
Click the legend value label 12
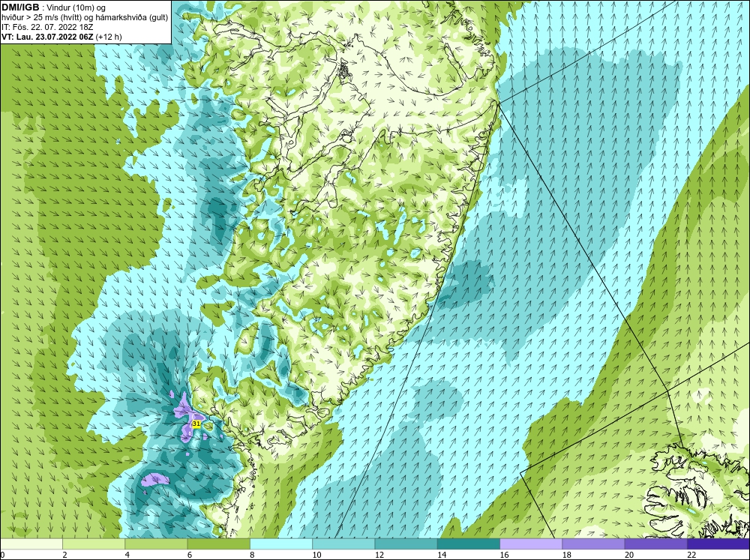[379, 555]
